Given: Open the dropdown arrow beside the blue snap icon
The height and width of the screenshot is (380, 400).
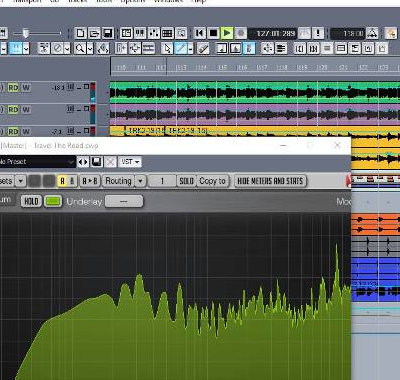Looking at the screenshot, I should [26, 49].
